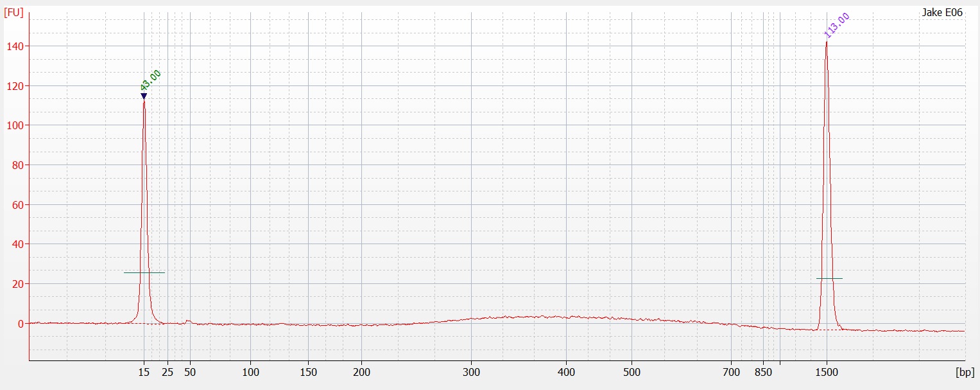The image size is (980, 390).
Task: Click the 25 bp tick label
Action: coord(168,371)
